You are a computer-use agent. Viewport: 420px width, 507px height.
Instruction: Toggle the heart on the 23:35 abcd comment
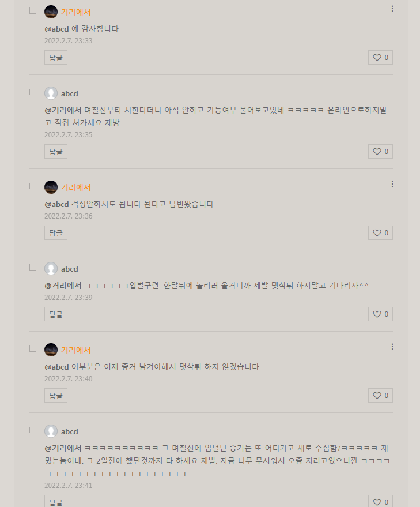(x=380, y=152)
